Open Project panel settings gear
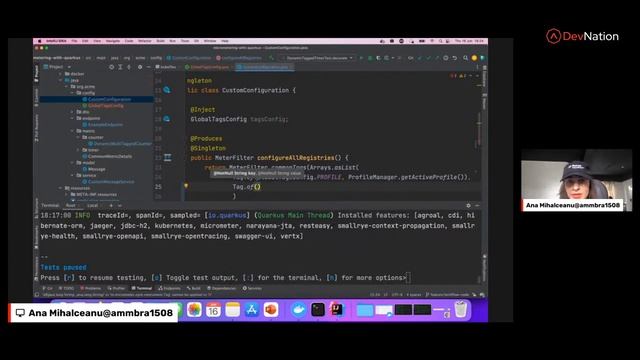Viewport: 640px width, 360px height. coord(140,67)
